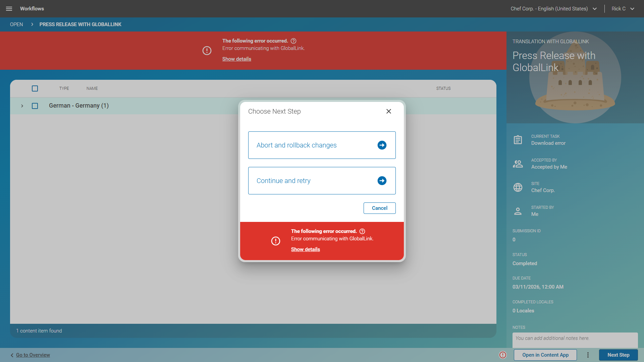Viewport: 644px width, 362px height.
Task: Click into the Notes text field
Action: (x=575, y=339)
